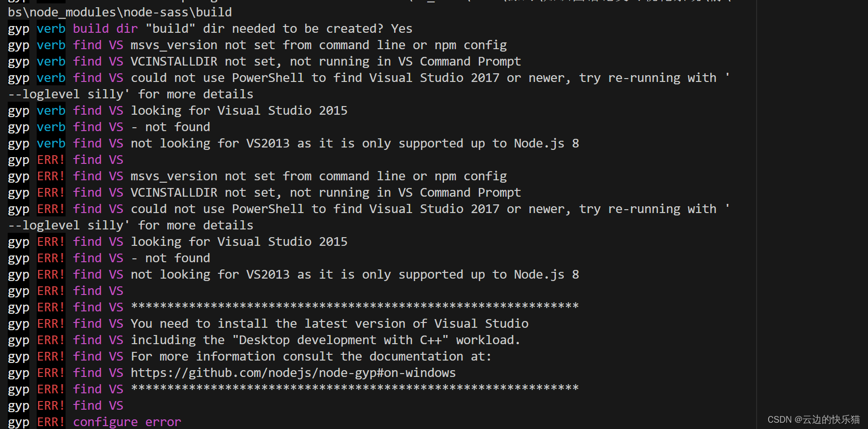The image size is (868, 429).
Task: Click the CSDN author watermark text
Action: point(814,419)
